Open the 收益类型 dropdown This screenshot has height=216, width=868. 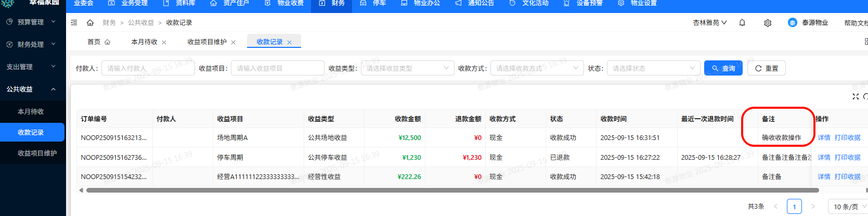tap(407, 68)
